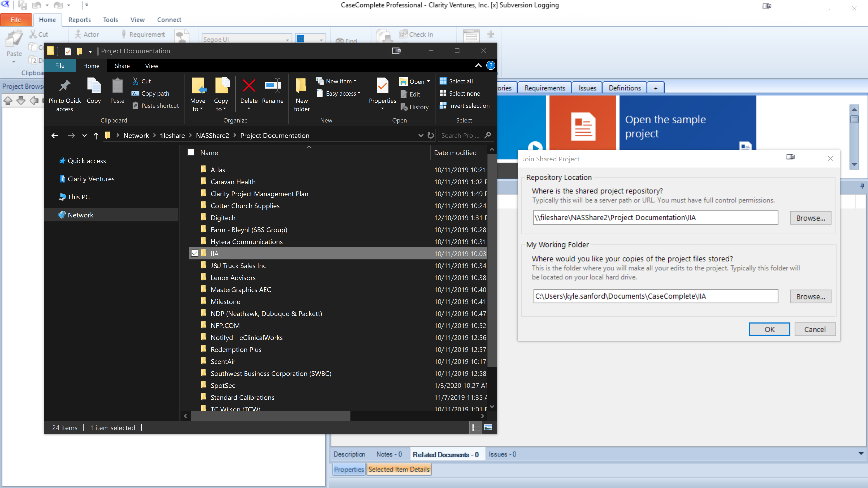Click Select none in Explorer ribbon
Image resolution: width=868 pixels, height=488 pixels.
[460, 93]
